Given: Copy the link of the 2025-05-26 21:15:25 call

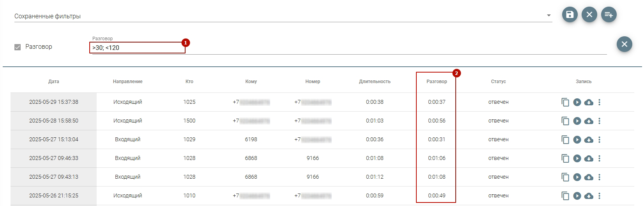Looking at the screenshot, I should (565, 196).
